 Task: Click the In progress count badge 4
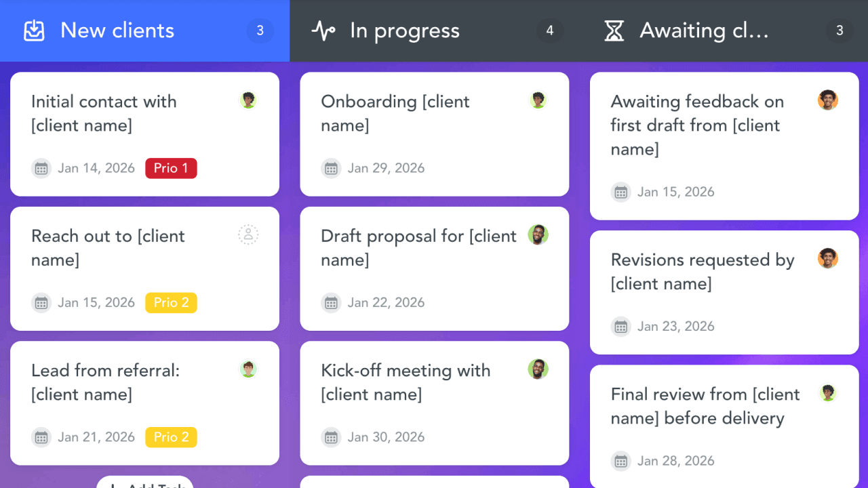coord(549,30)
